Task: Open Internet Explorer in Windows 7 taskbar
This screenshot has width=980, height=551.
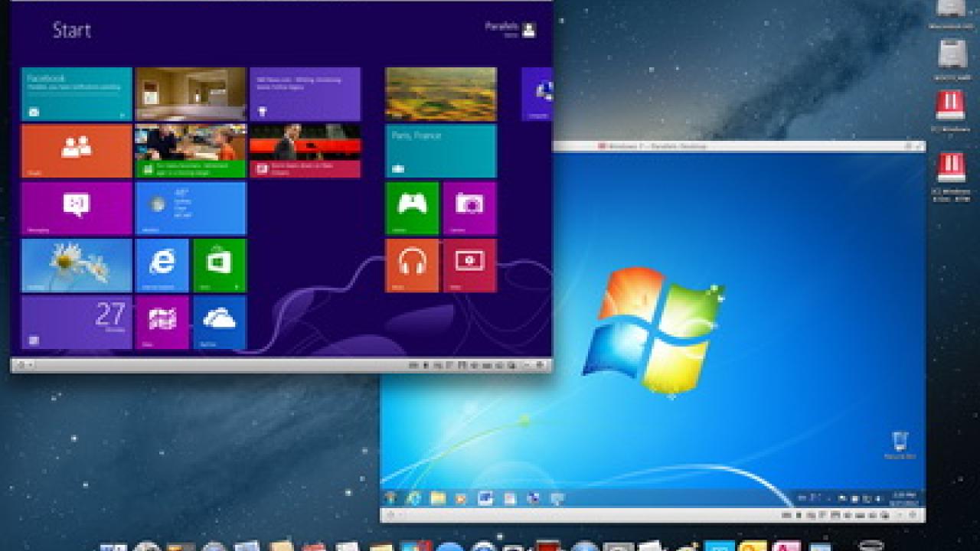Action: pos(414,498)
